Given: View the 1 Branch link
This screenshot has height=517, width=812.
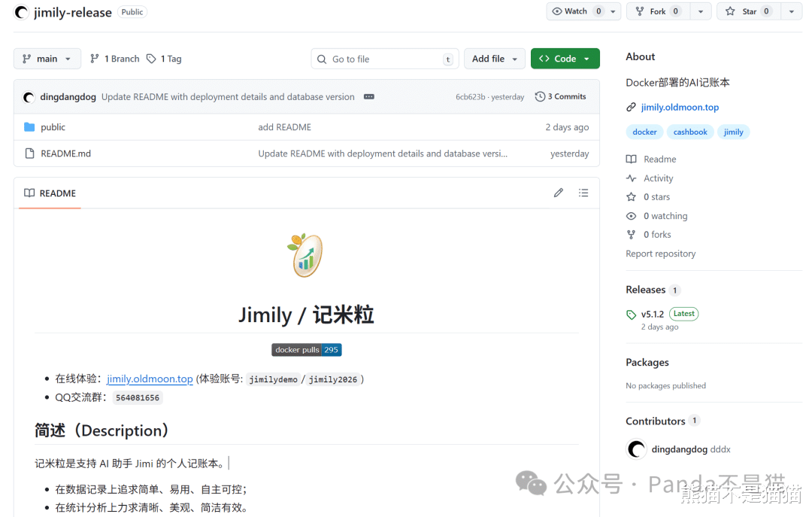Looking at the screenshot, I should [115, 59].
